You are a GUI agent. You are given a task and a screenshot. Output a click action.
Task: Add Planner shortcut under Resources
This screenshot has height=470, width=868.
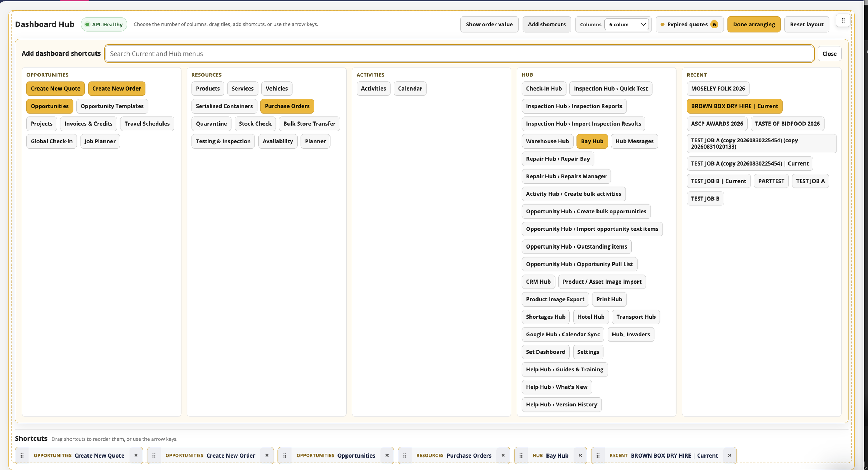pos(315,141)
